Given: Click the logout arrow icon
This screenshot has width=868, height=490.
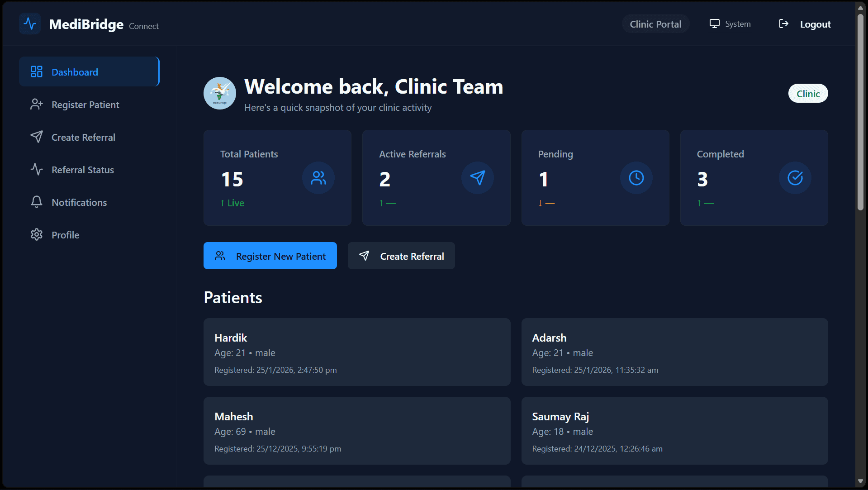Looking at the screenshot, I should (784, 24).
